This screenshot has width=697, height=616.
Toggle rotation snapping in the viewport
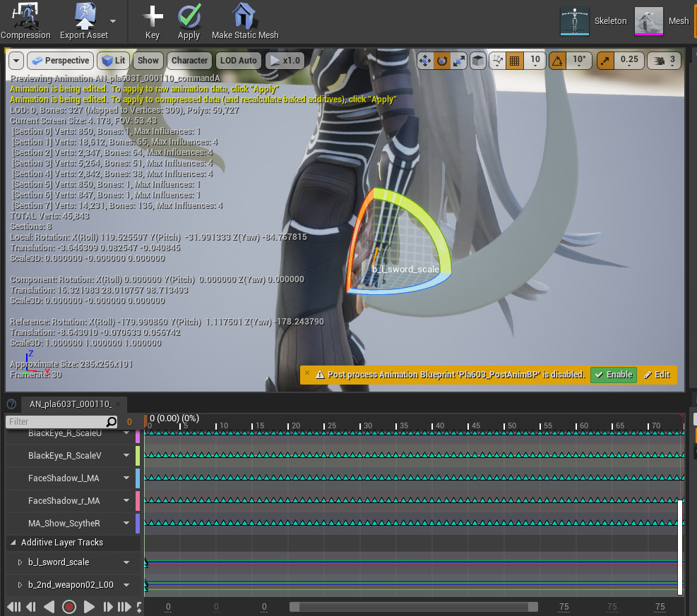(x=559, y=62)
